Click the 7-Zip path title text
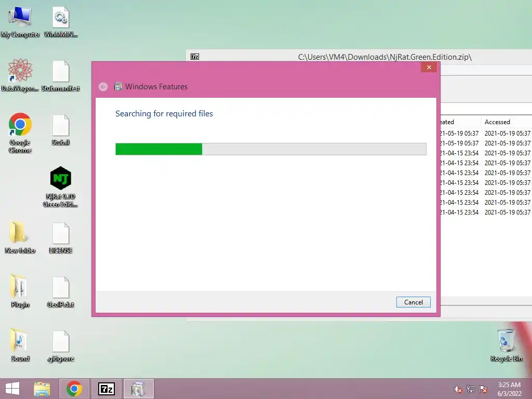This screenshot has height=399, width=532. click(x=385, y=57)
